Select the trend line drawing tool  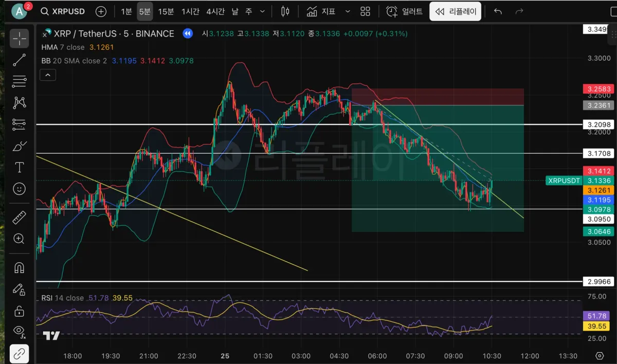pyautogui.click(x=20, y=60)
